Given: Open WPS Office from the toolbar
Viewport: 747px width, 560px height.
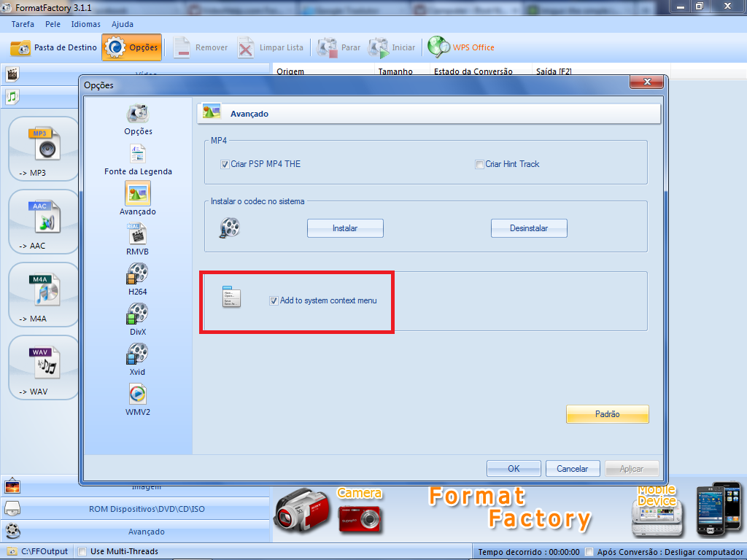Looking at the screenshot, I should pos(461,47).
